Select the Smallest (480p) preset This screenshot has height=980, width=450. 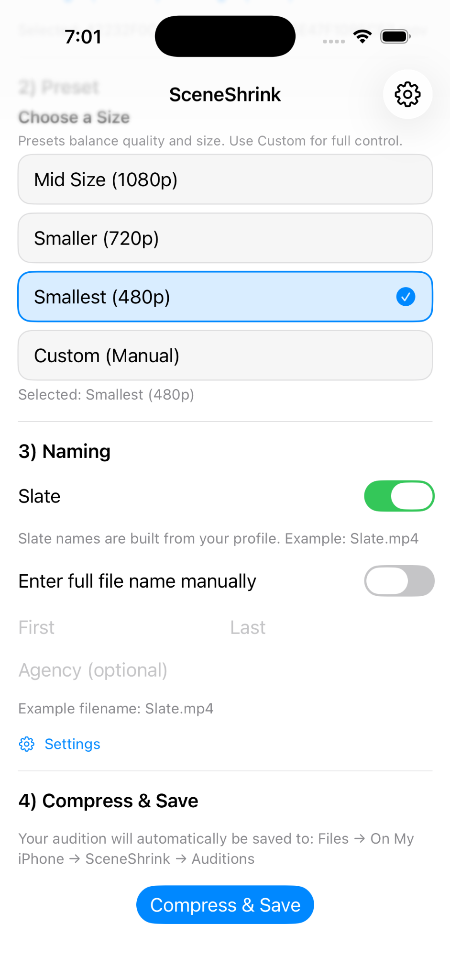click(225, 297)
